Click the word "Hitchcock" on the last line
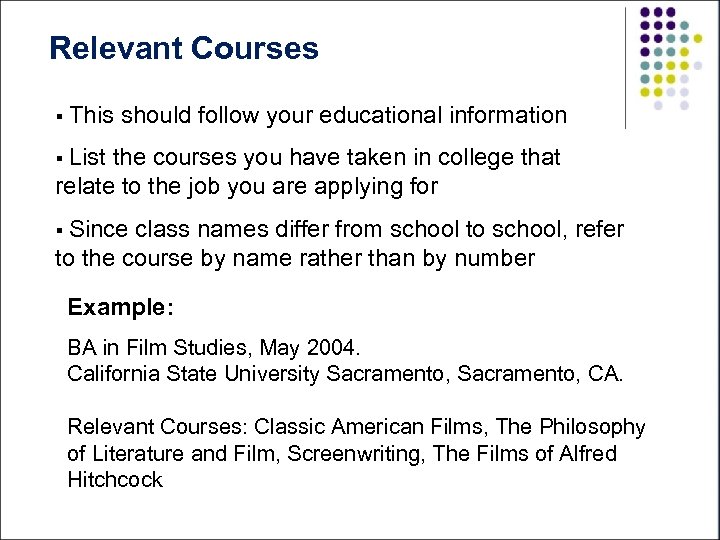Screen dimensions: 720x540 115,479
